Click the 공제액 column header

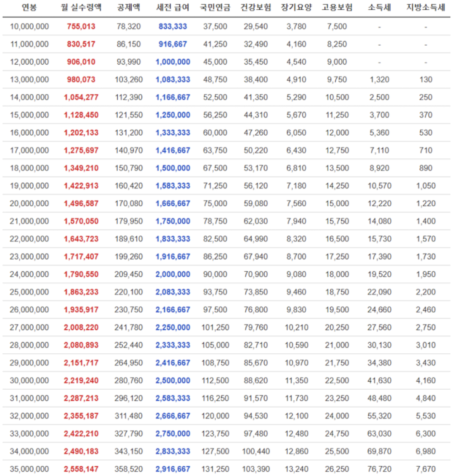pyautogui.click(x=129, y=7)
